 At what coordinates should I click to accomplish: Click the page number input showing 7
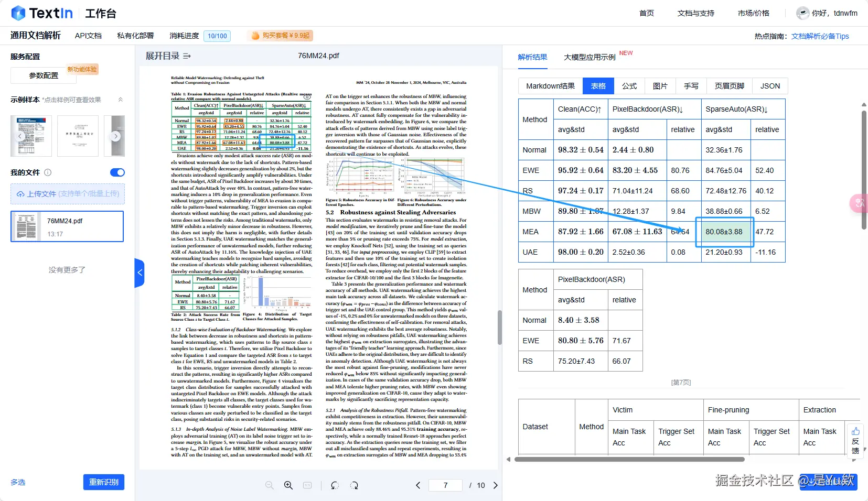coord(446,485)
